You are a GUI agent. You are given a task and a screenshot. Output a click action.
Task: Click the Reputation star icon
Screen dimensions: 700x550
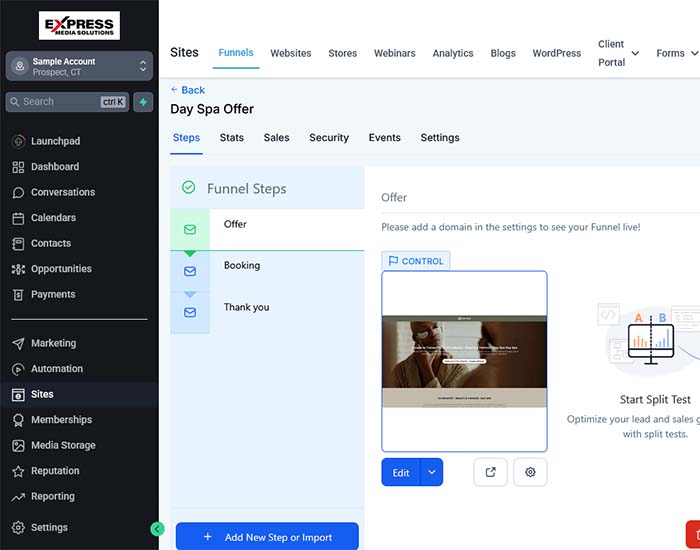[18, 471]
